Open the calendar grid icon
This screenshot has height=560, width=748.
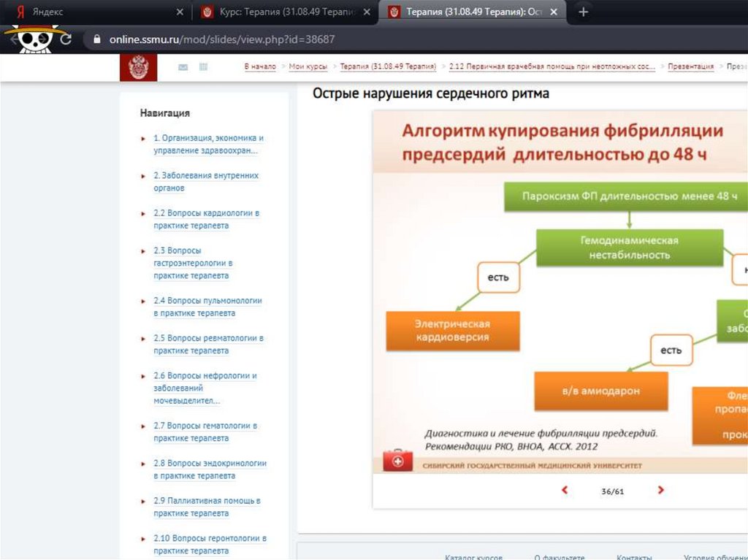(203, 66)
